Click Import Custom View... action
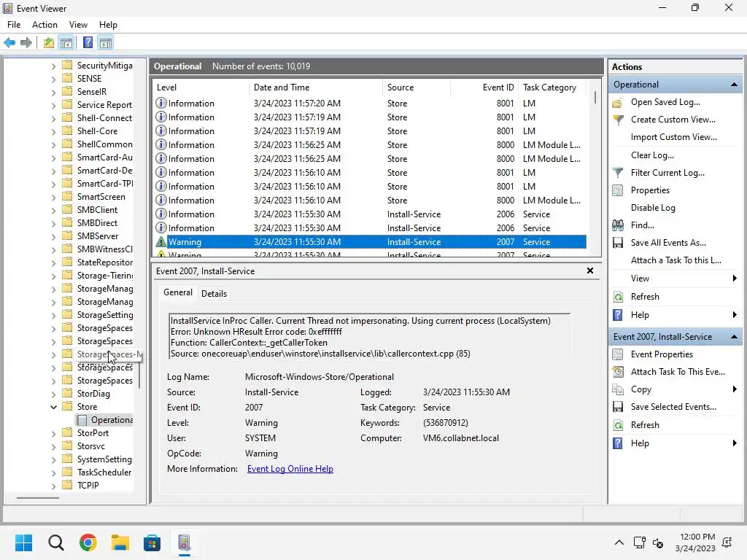The width and height of the screenshot is (747, 560). click(x=673, y=137)
